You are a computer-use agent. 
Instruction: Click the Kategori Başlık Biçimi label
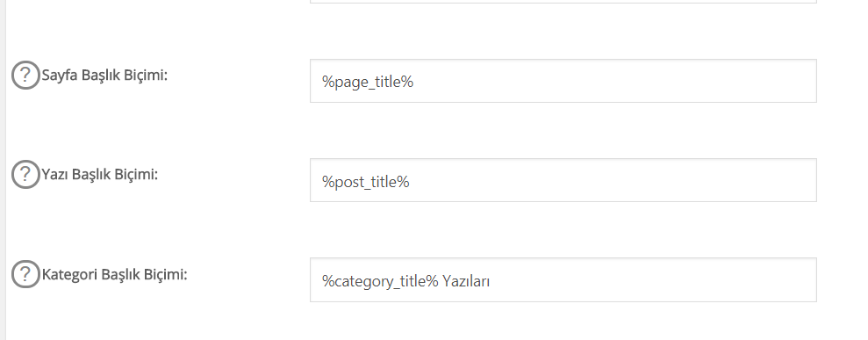coord(115,274)
